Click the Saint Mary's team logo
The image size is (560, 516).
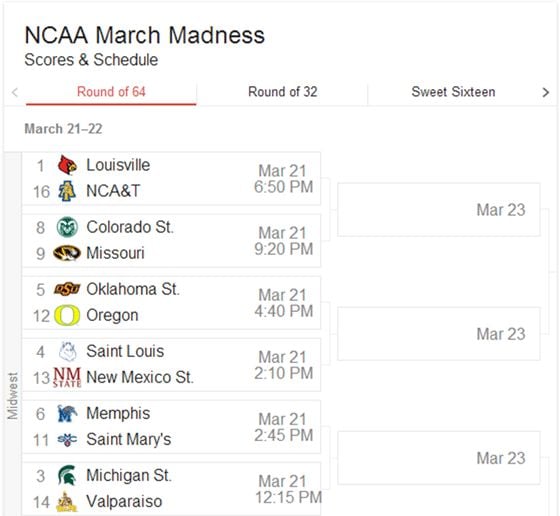(67, 440)
